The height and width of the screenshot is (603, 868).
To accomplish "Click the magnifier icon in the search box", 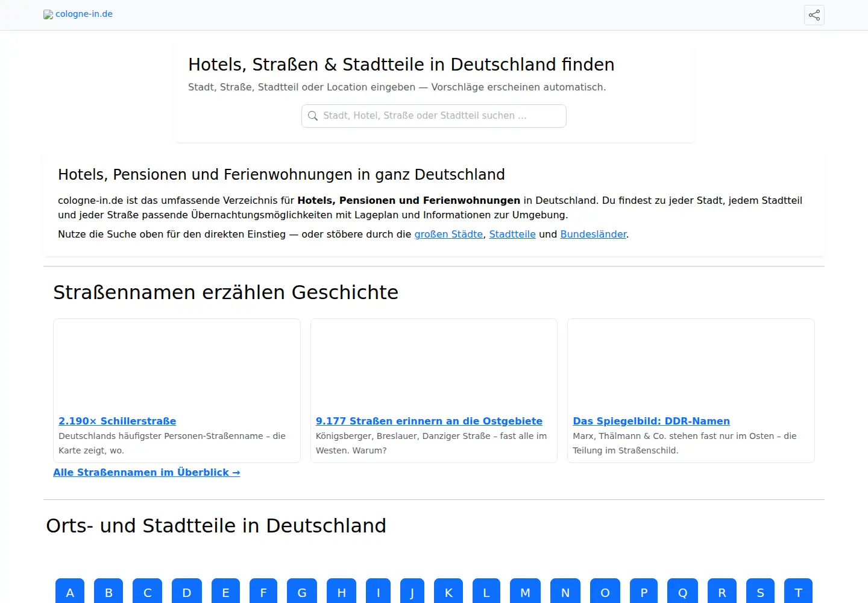I will (x=313, y=116).
